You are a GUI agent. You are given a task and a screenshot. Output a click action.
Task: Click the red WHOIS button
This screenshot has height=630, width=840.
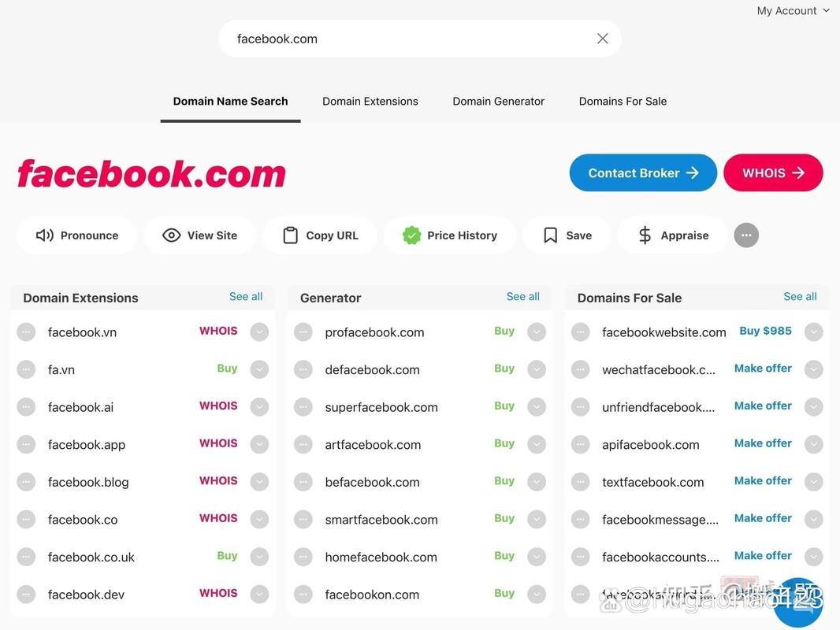(773, 173)
